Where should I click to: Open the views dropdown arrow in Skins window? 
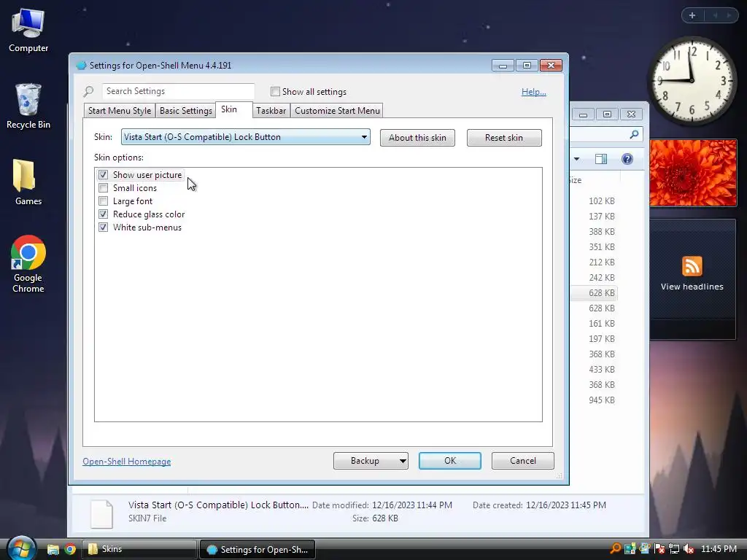pos(576,159)
